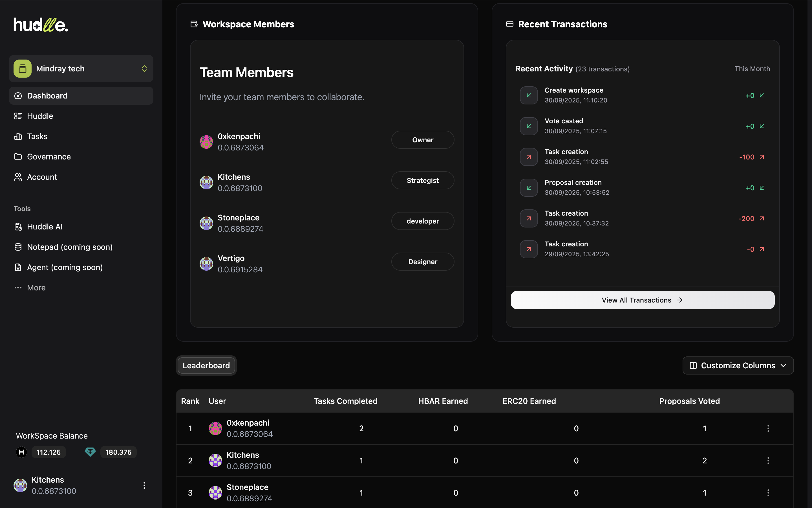
Task: Expand the More tools ellipsis
Action: [x=18, y=288]
